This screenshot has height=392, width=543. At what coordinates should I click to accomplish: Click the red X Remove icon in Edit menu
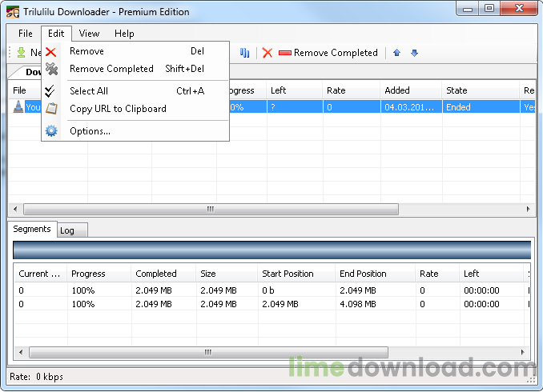pyautogui.click(x=51, y=52)
